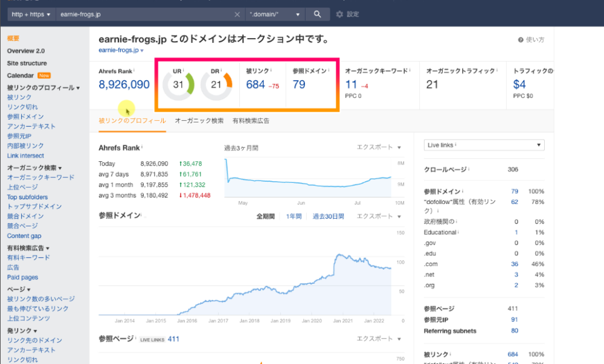Select 全期間 chart range

pyautogui.click(x=265, y=217)
